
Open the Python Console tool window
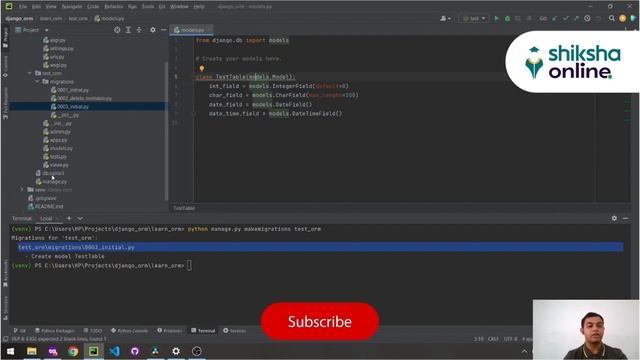[x=129, y=331]
